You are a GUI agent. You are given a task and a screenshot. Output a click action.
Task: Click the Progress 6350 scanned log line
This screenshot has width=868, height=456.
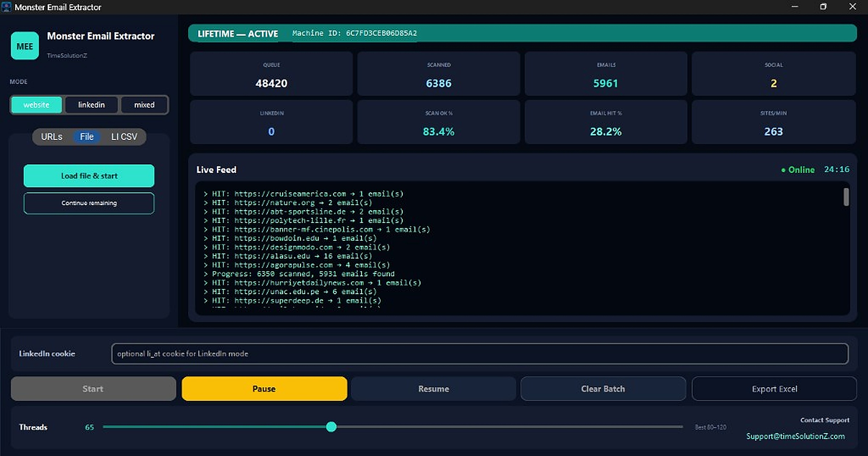(299, 274)
